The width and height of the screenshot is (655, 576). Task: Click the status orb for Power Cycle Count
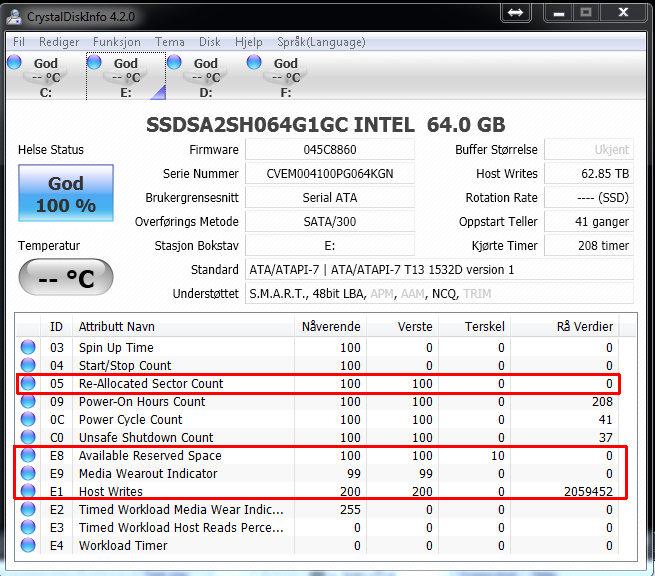(x=28, y=419)
